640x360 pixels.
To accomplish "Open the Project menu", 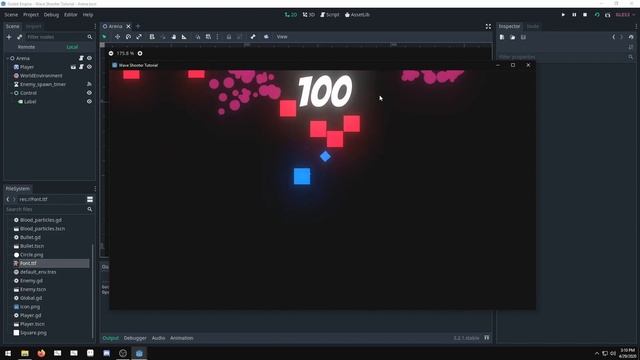I will [31, 15].
